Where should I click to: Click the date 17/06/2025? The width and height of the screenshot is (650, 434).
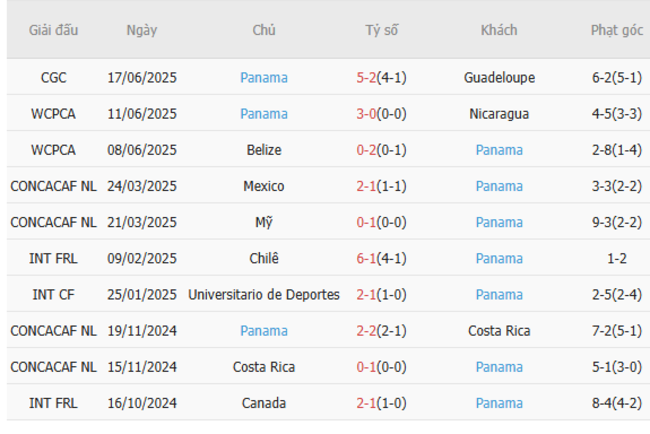coord(142,78)
